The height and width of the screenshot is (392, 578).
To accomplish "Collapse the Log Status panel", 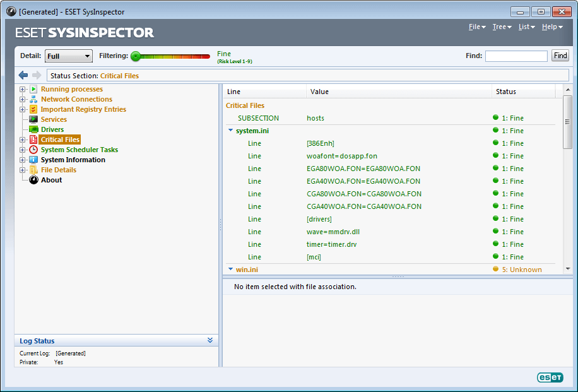I will (x=210, y=340).
